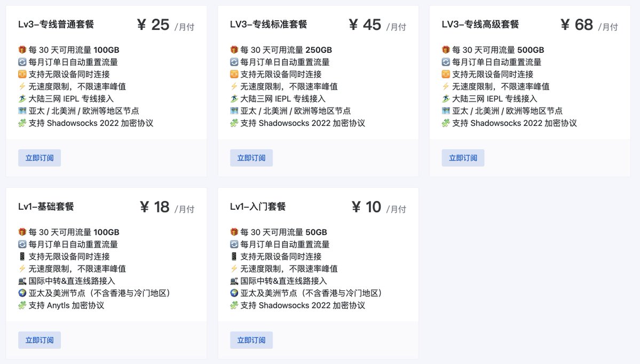Click 支持无限设备同时连接 in LV3-专线高级套餐
The width and height of the screenshot is (640, 364).
click(493, 74)
